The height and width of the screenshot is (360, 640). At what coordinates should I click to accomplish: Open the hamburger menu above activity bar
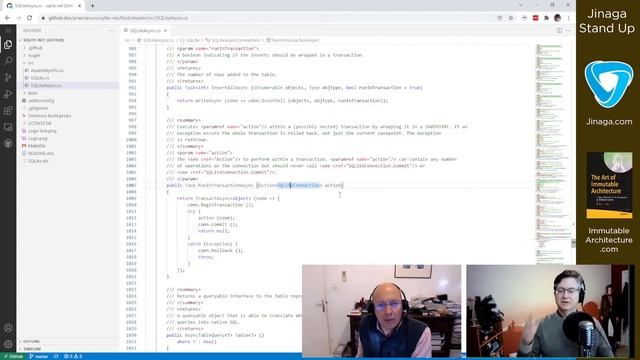8,31
